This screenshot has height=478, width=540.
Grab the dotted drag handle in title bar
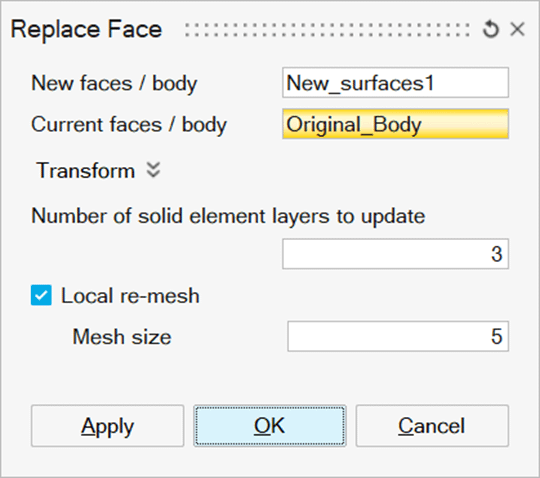327,30
